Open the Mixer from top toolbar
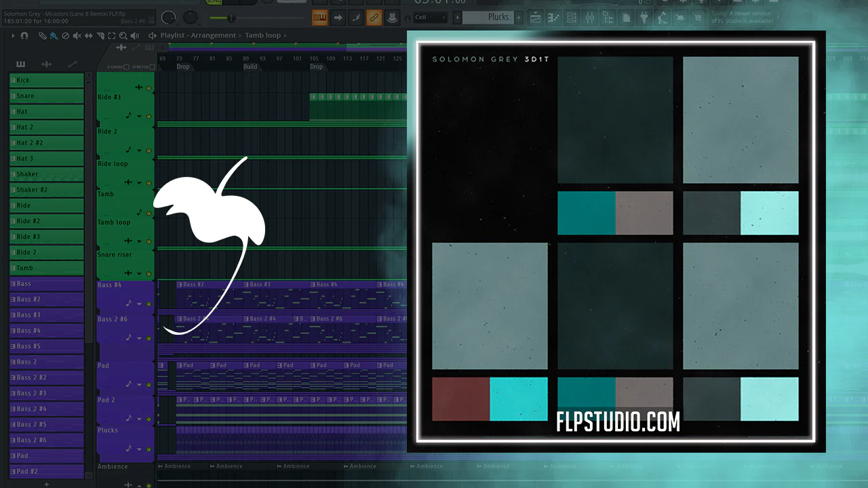 click(591, 18)
